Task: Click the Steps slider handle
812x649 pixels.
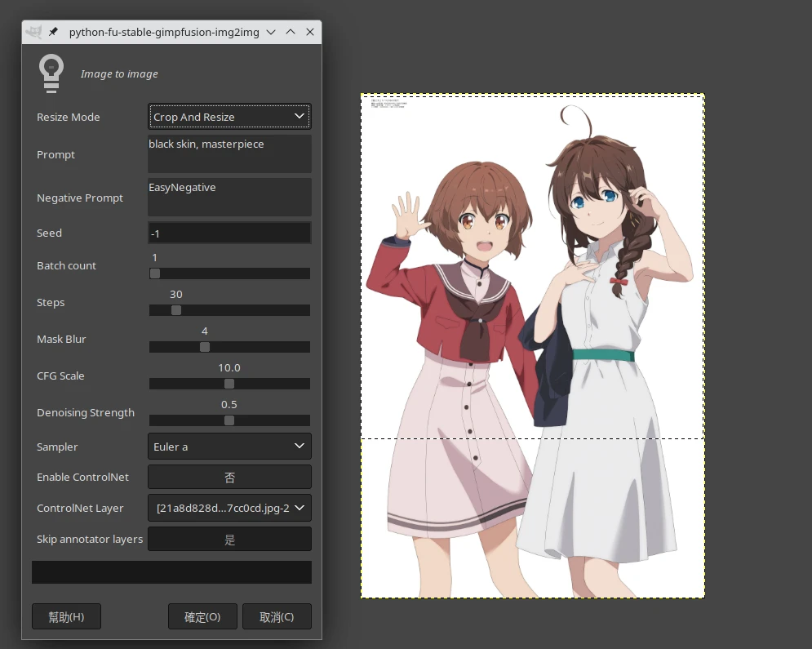Action: [x=176, y=310]
